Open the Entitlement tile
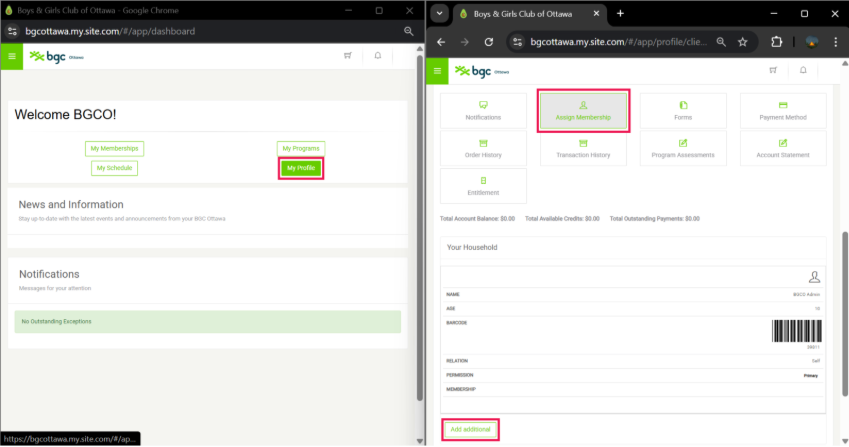Image resolution: width=849 pixels, height=447 pixels. [x=484, y=186]
